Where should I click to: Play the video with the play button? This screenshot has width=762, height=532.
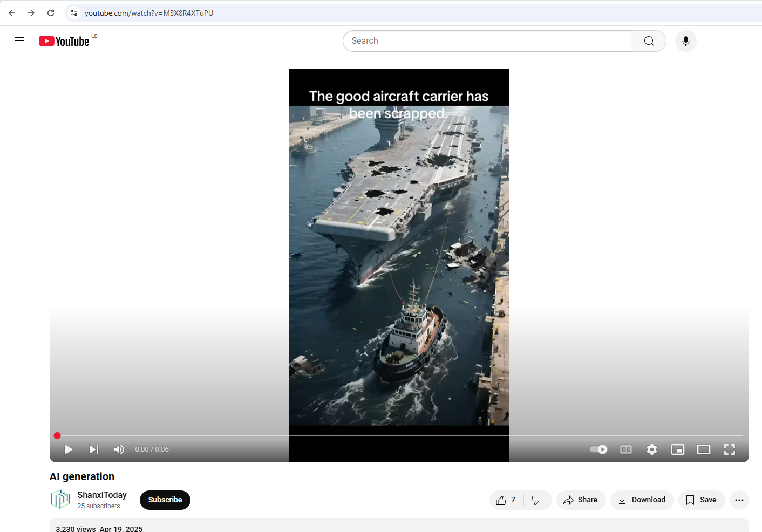(x=69, y=449)
